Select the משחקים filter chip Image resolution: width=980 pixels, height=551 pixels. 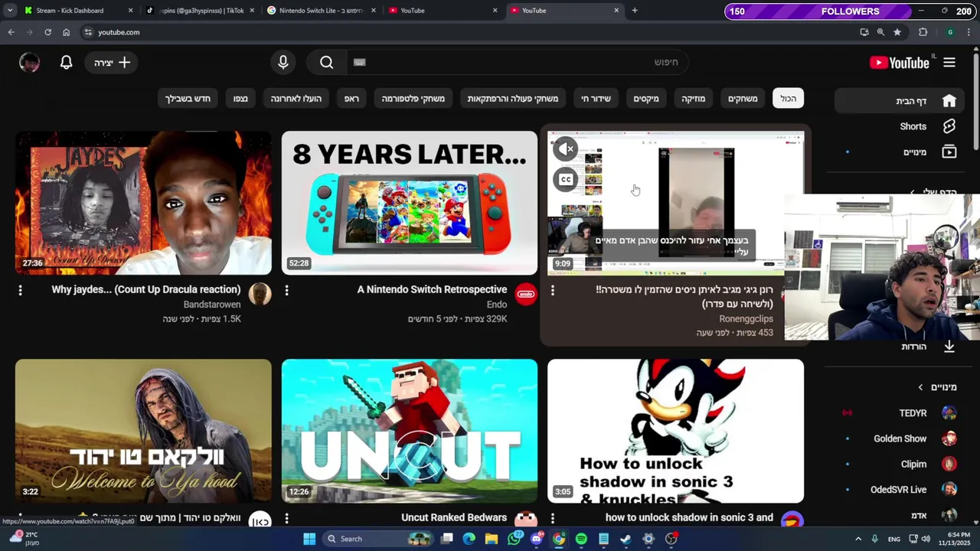click(743, 99)
